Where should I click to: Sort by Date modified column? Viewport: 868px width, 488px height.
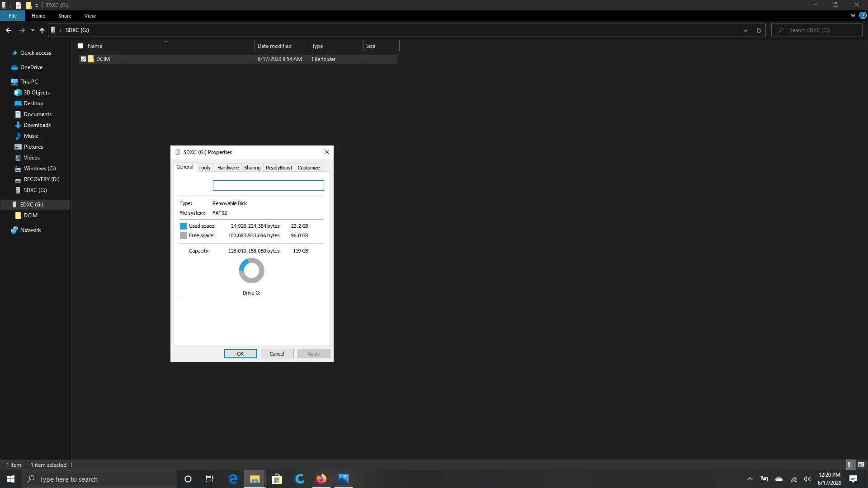(x=282, y=46)
